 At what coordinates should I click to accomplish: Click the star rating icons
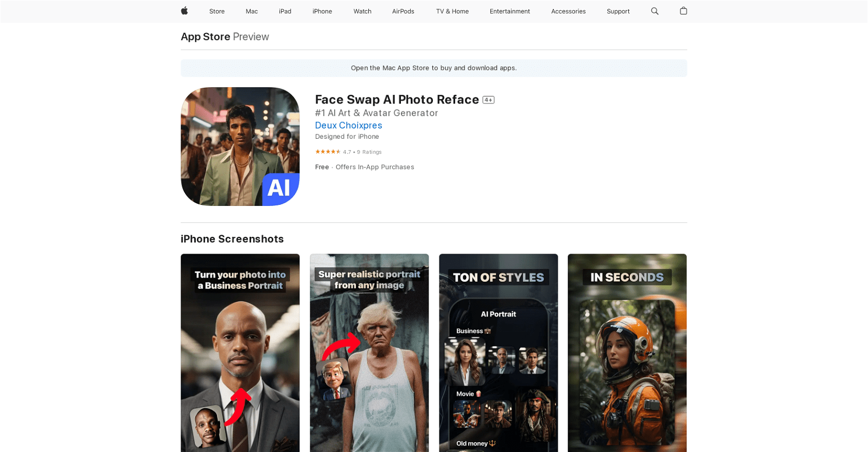point(328,152)
